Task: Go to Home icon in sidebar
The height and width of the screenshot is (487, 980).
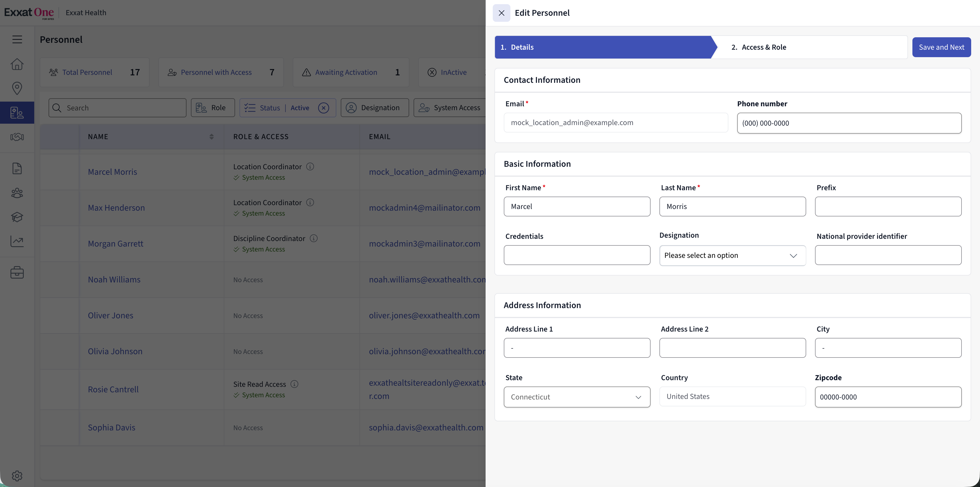Action: point(17,64)
